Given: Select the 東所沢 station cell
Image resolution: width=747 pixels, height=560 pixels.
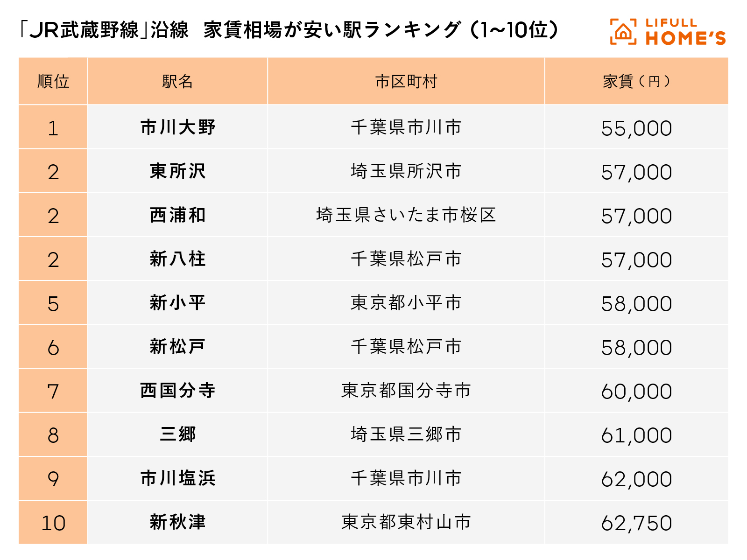Looking at the screenshot, I should [x=177, y=171].
